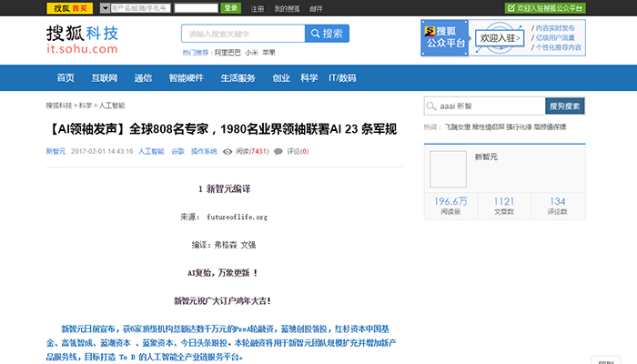Open the login type dropdown arrow
The image size is (637, 364).
coord(105,8)
